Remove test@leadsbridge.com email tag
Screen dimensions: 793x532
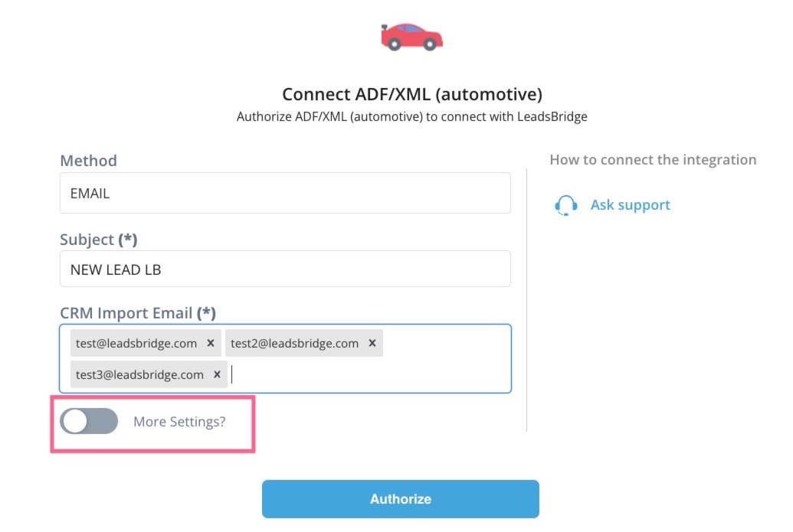[x=211, y=343]
